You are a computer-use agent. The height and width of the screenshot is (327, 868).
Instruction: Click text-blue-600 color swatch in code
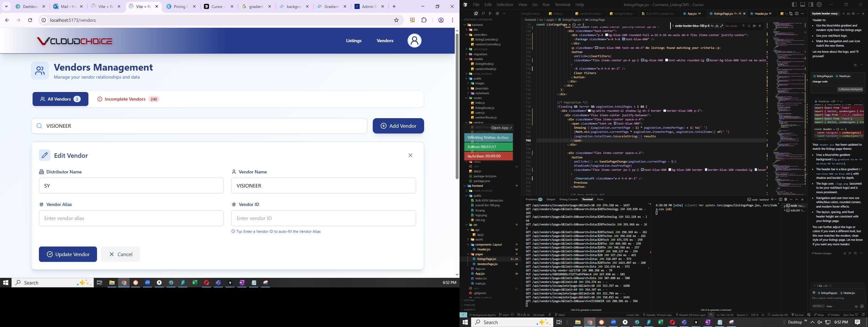(624, 39)
